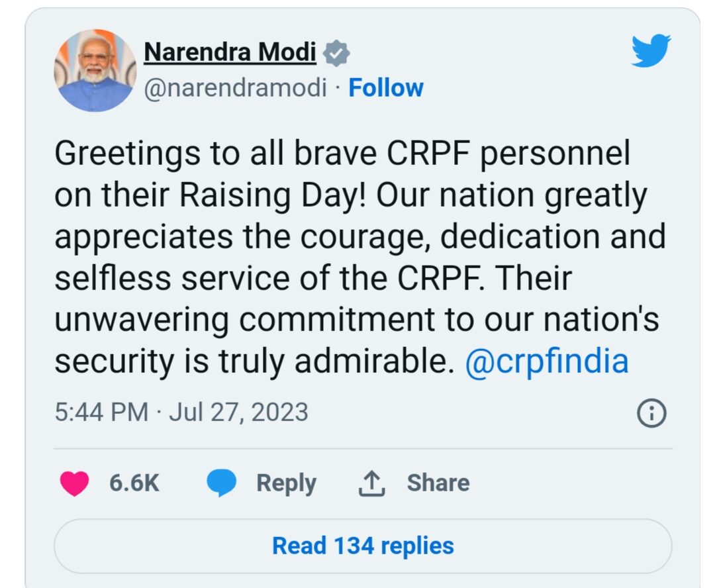Click the @narendramodi handle
The width and height of the screenshot is (715, 588).
pyautogui.click(x=235, y=87)
